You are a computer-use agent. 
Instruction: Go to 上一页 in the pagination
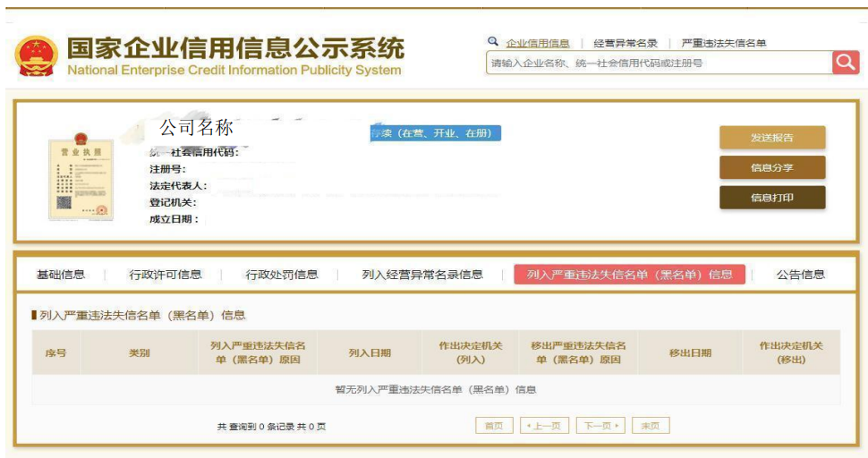pos(544,426)
